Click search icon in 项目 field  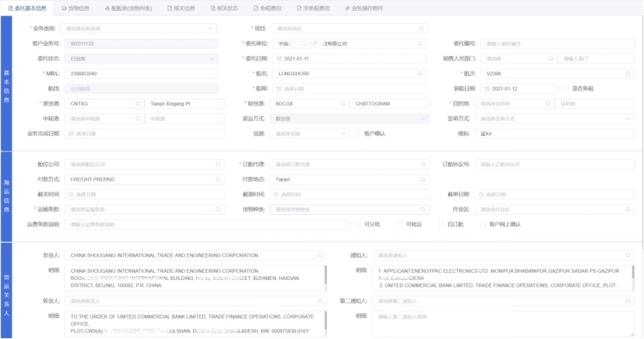point(422,29)
